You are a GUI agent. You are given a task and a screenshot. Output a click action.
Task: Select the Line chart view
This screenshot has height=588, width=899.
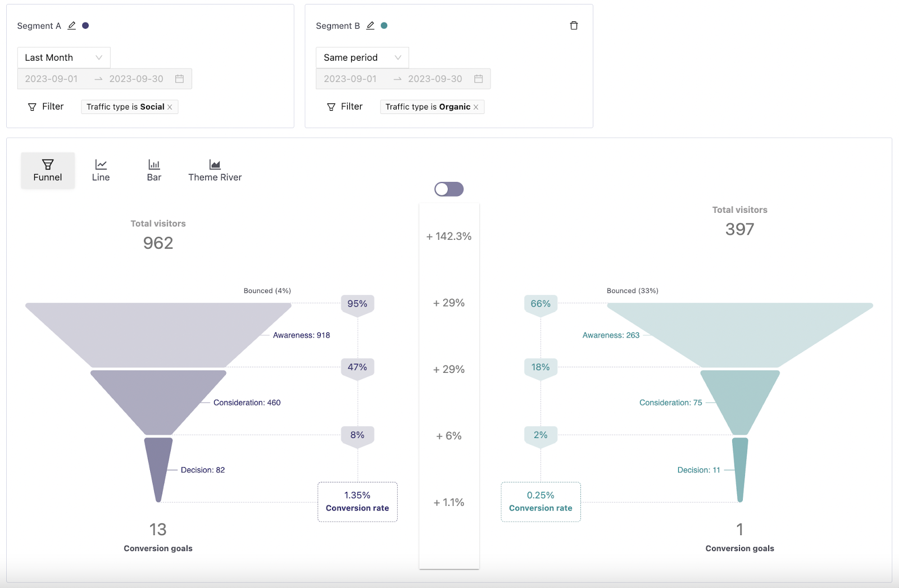100,170
